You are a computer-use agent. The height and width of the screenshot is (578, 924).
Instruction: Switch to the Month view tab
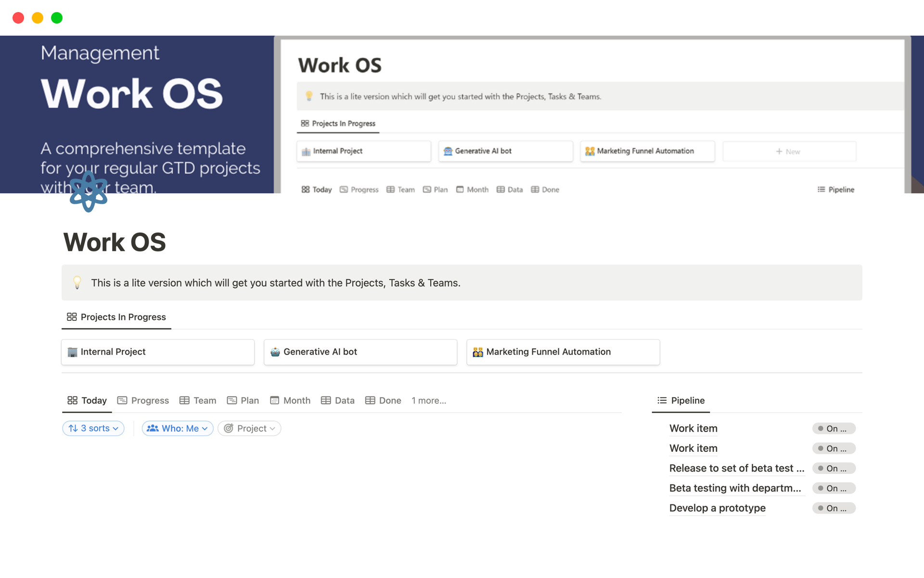click(x=290, y=400)
